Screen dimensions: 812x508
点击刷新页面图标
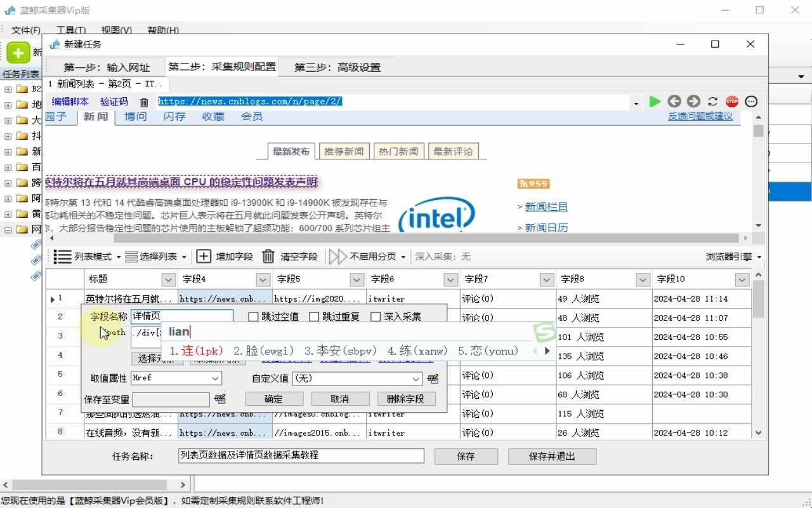point(712,101)
